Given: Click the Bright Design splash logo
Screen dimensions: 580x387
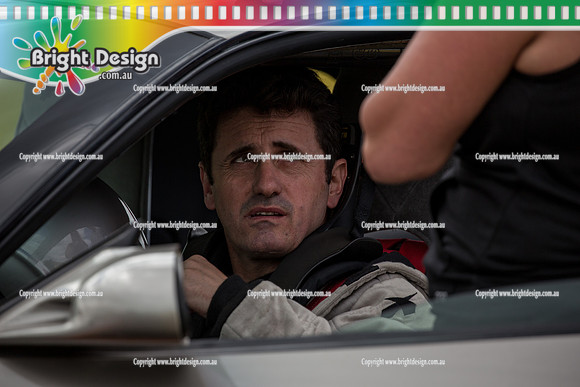Looking at the screenshot, I should 86,55.
